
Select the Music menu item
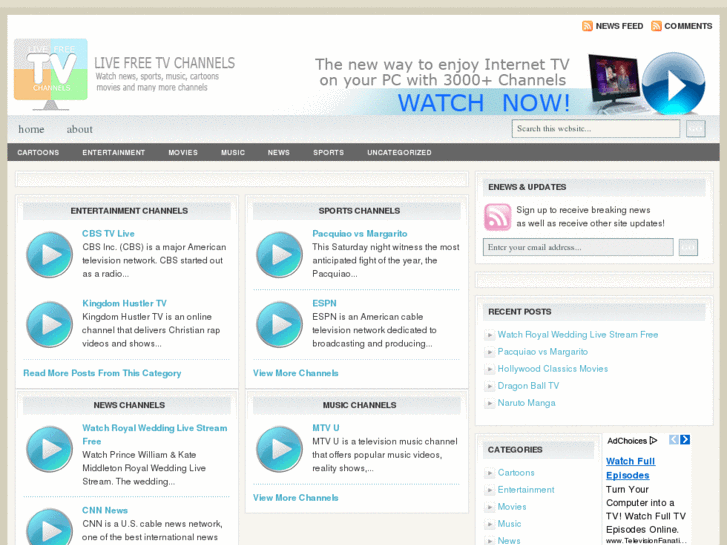point(233,153)
